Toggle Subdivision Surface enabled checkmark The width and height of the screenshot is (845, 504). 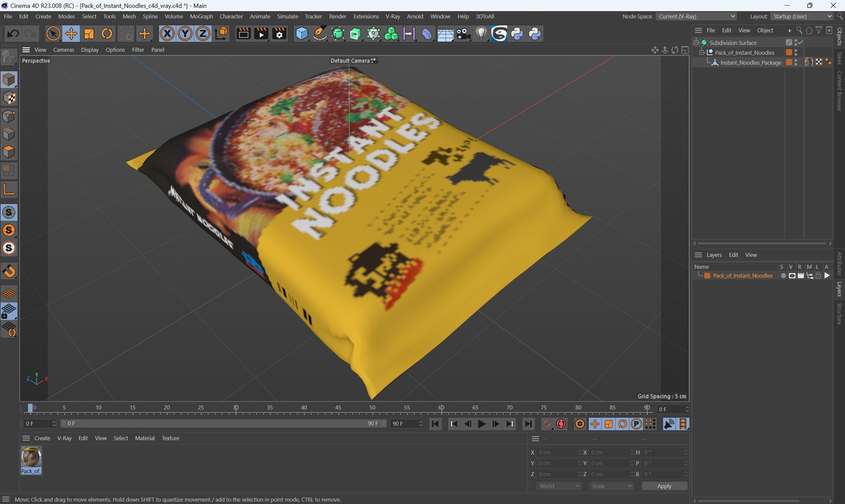[x=801, y=42]
